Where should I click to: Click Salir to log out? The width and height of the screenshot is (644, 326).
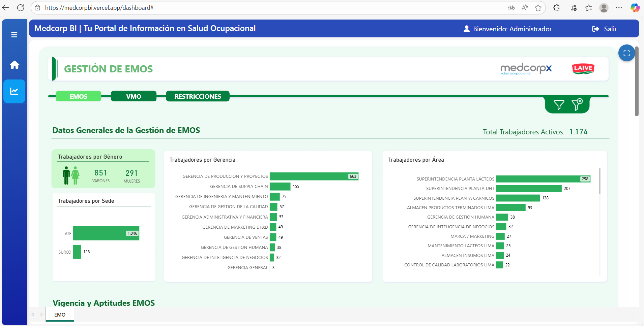[x=610, y=29]
